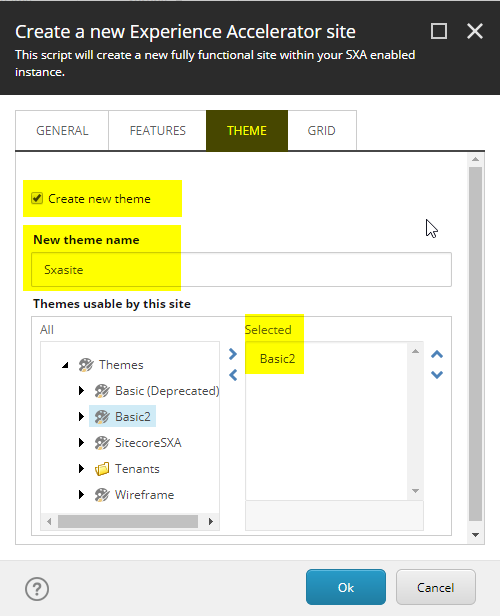Screen dimensions: 500x616
Task: Select the Themes root label
Action: pos(121,365)
